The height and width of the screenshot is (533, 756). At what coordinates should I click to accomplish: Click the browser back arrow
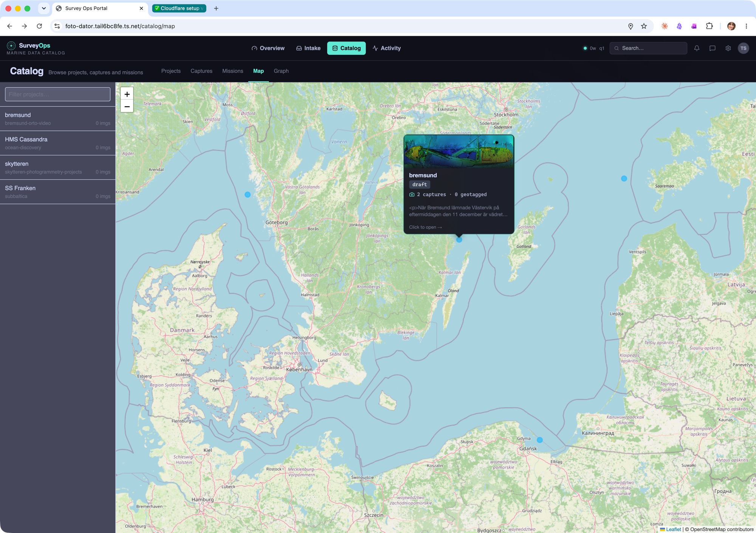coord(10,26)
